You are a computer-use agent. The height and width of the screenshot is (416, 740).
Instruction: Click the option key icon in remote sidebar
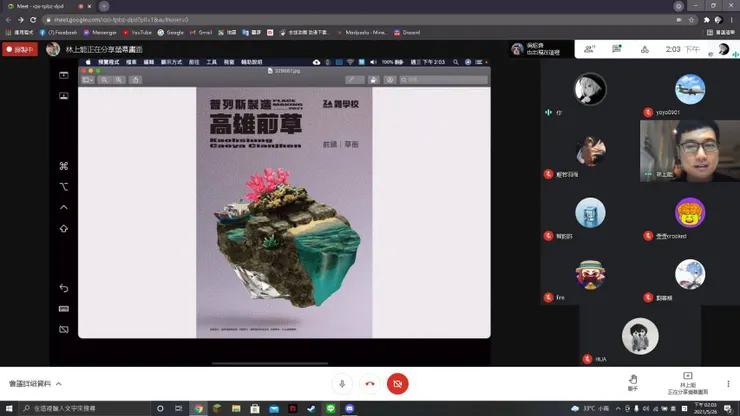64,187
